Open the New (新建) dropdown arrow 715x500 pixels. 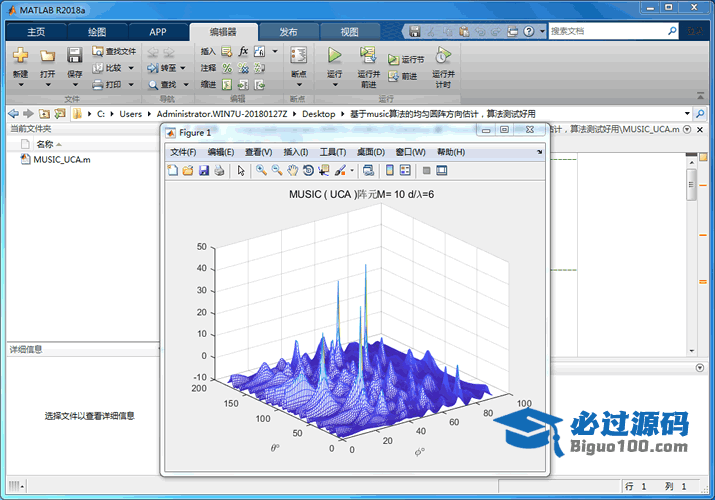[x=21, y=85]
